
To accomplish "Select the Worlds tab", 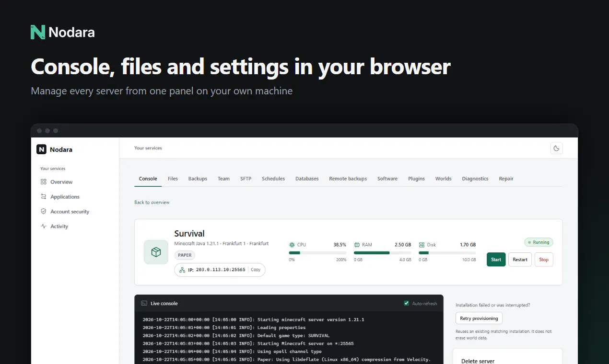I will [x=443, y=179].
